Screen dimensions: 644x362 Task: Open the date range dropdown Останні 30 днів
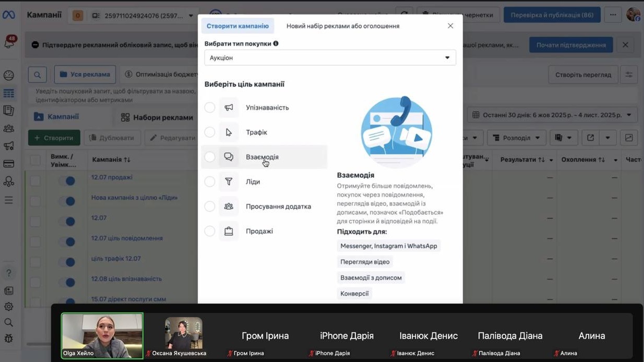pos(552,115)
